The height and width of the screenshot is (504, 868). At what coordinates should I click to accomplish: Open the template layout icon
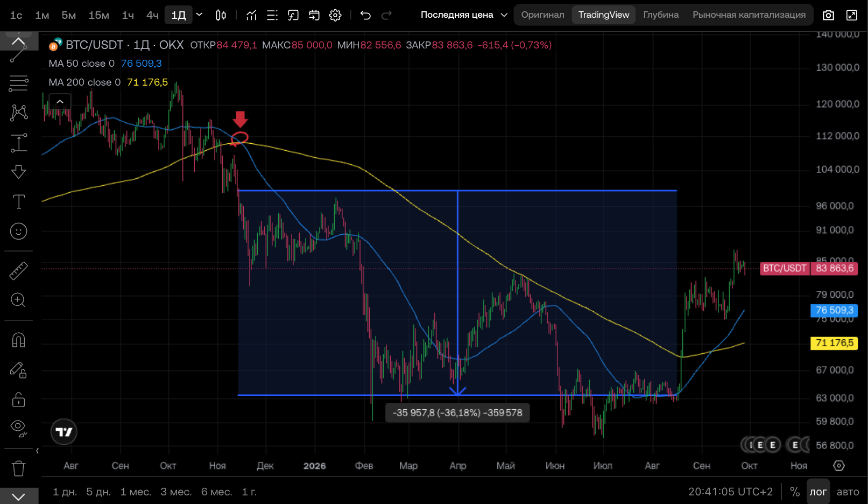point(272,15)
